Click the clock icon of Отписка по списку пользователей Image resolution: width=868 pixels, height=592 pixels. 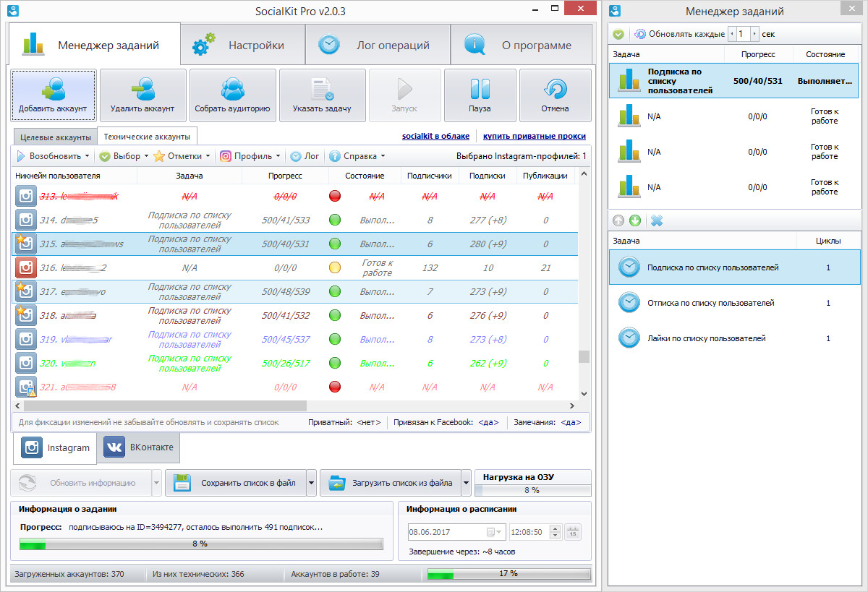tap(629, 303)
